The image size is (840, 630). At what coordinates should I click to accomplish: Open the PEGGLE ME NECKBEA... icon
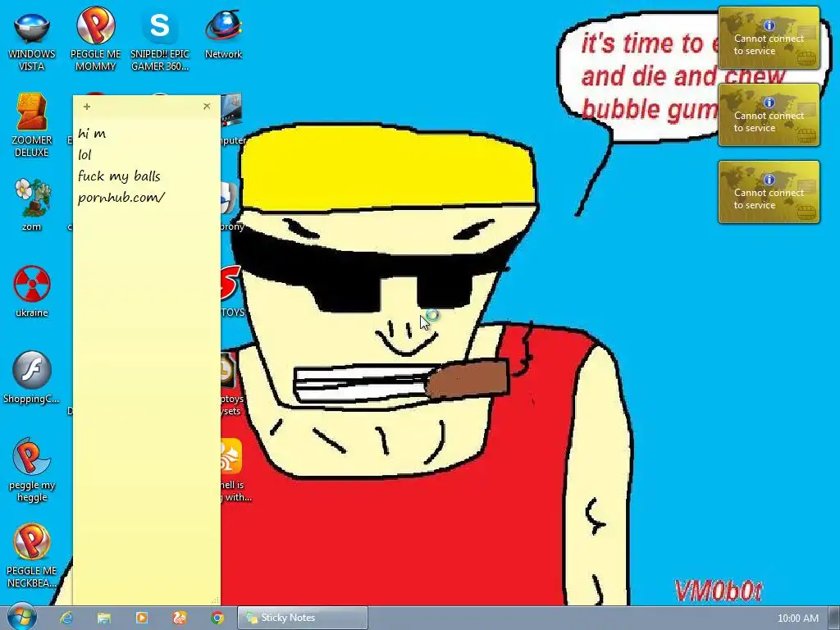pos(32,555)
